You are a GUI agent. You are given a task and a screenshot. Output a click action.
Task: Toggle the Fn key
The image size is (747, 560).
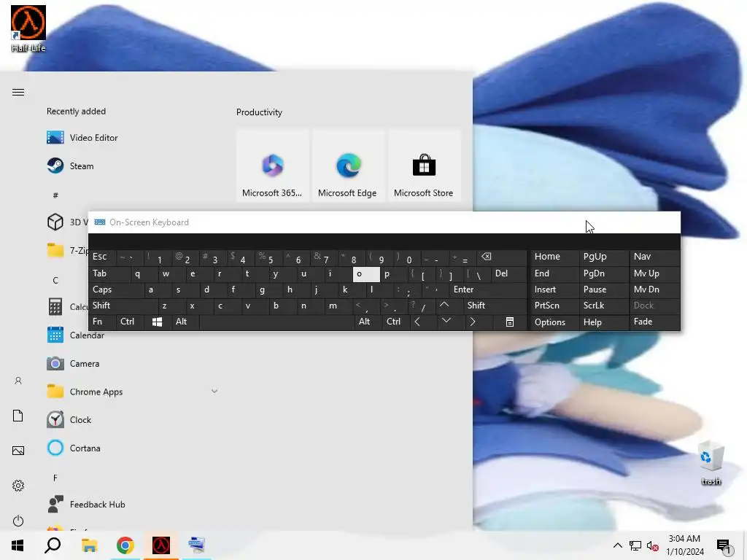[x=102, y=322]
